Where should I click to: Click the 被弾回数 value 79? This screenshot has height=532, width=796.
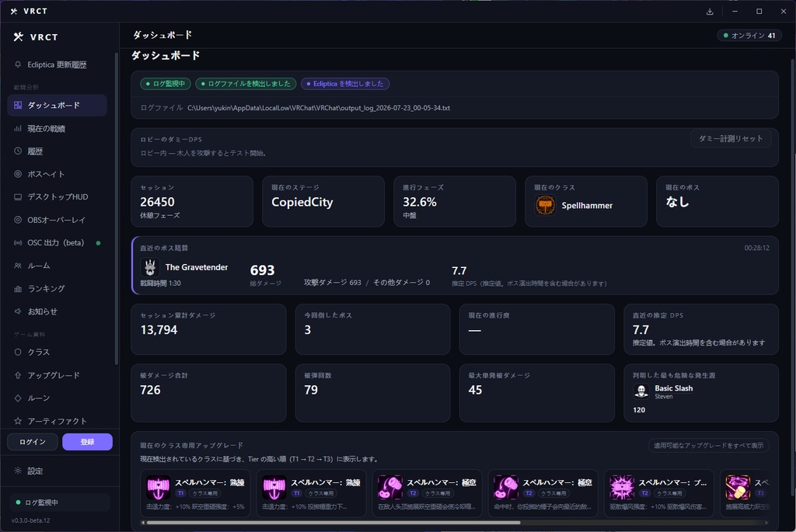311,390
